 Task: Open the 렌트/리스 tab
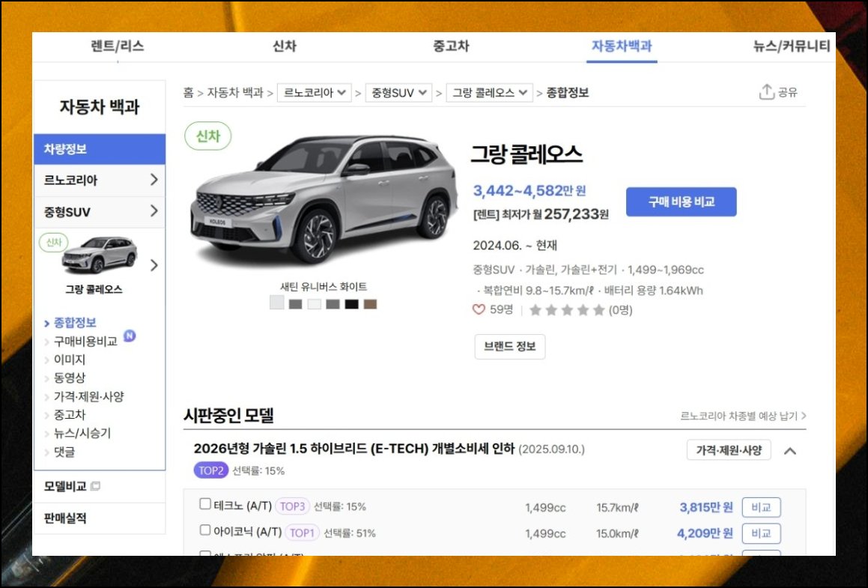118,46
